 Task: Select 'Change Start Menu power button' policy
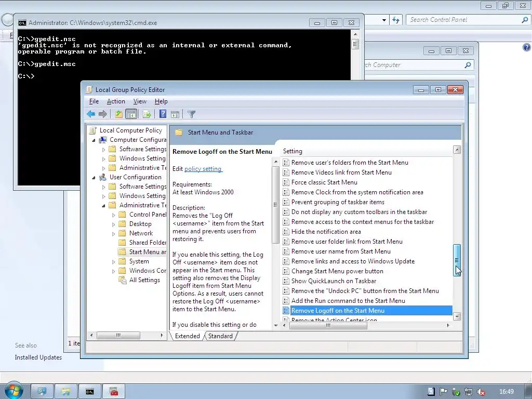[337, 271]
